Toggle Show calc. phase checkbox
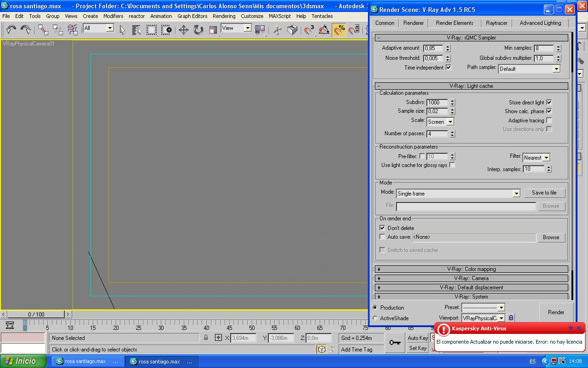 [549, 111]
